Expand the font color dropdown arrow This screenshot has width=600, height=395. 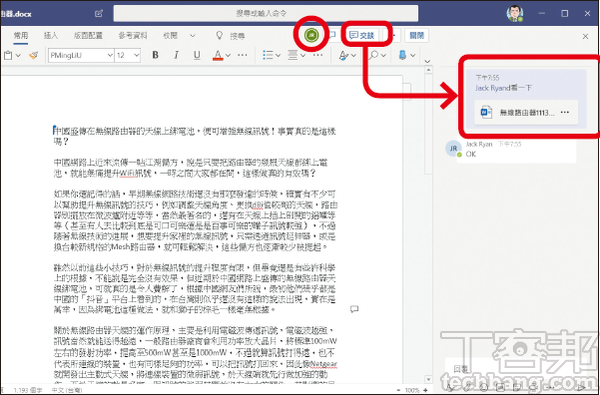click(228, 55)
